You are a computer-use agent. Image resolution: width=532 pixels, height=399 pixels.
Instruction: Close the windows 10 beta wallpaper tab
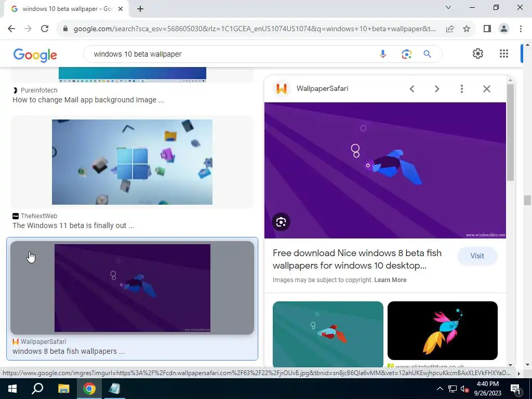(x=121, y=9)
